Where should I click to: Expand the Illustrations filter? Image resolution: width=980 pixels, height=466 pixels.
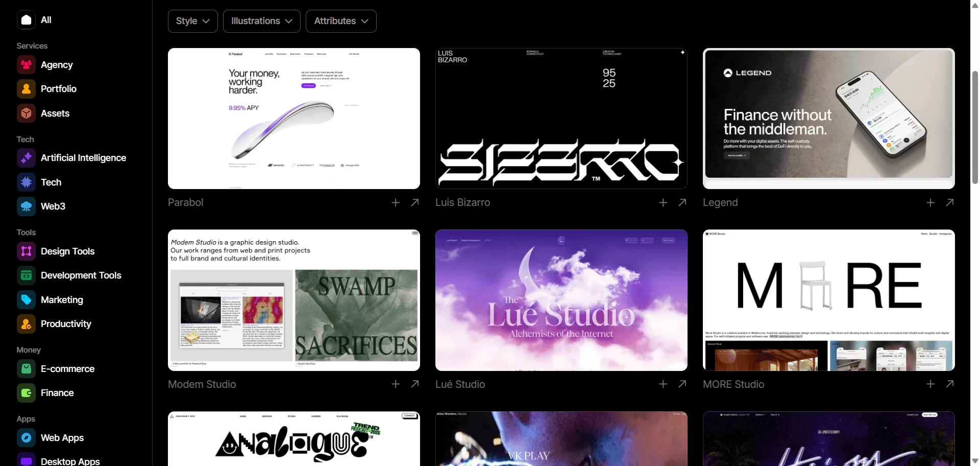[261, 21]
